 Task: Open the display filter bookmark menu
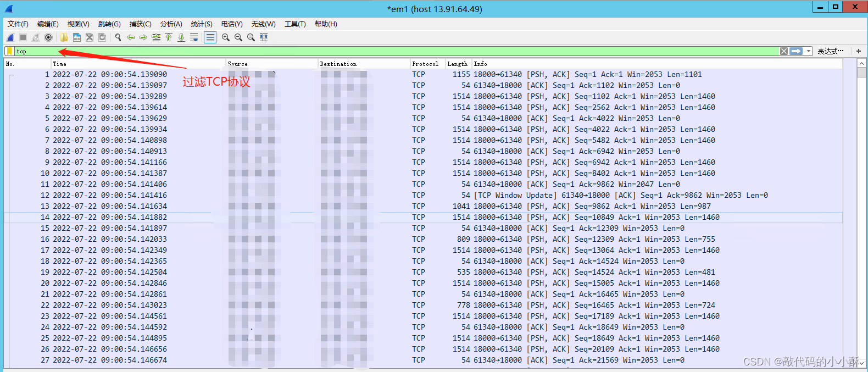pos(9,51)
